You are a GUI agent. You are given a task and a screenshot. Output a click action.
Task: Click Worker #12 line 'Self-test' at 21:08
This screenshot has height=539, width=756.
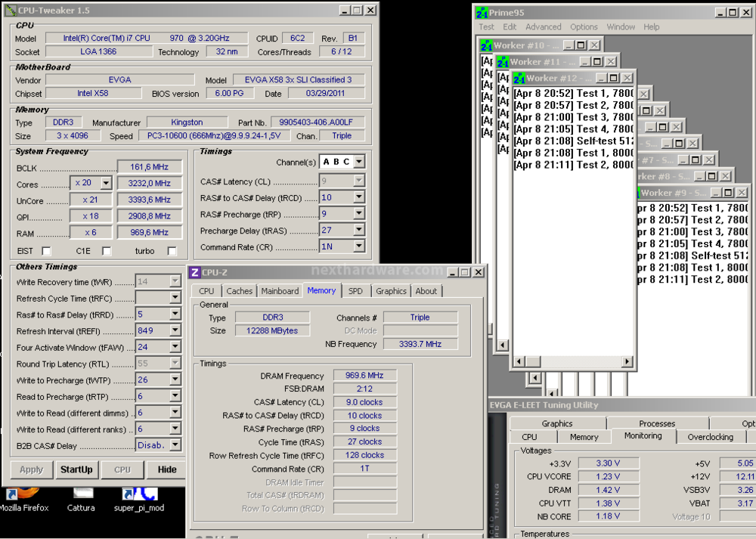tap(574, 141)
